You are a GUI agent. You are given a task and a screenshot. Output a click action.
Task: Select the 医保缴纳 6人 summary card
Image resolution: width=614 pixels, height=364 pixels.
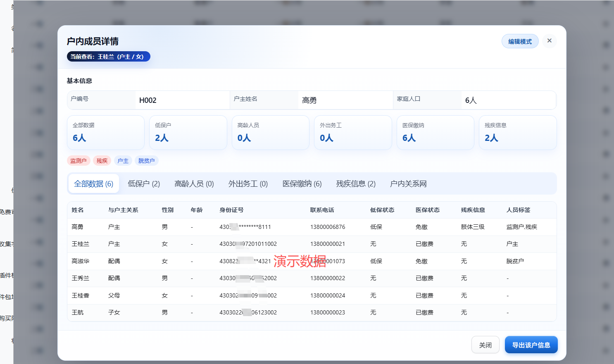436,133
